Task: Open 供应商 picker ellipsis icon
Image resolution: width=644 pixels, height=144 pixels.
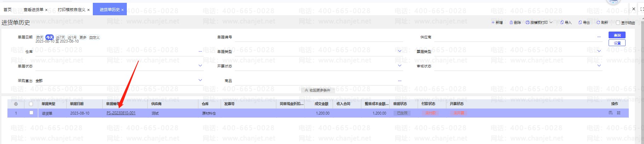Action: coord(599,37)
